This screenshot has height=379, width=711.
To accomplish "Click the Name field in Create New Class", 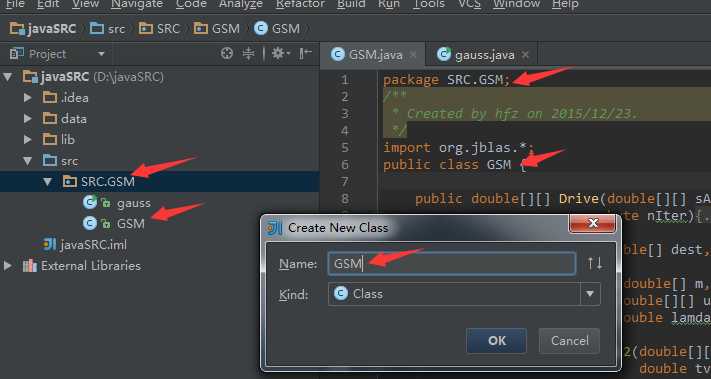I will tap(452, 263).
